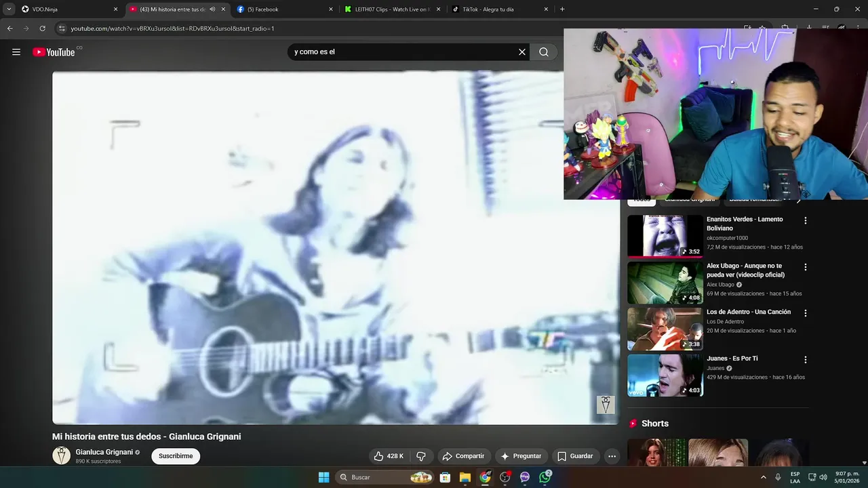Open the purple chat app taskbar icon
Viewport: 868px width, 488px height.
(x=525, y=477)
